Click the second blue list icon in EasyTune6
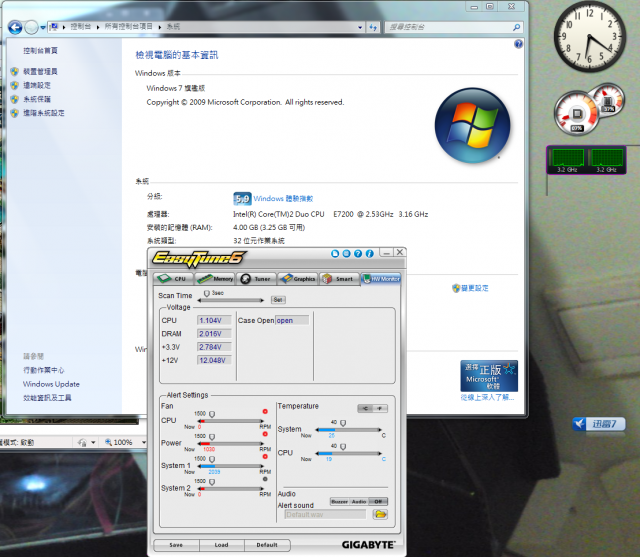The image size is (640, 557). 346,253
